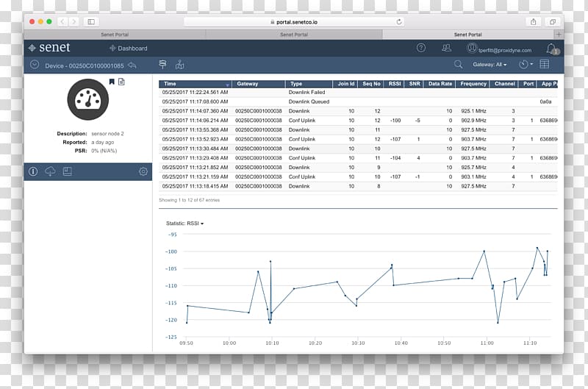This screenshot has height=389, width=588.
Task: Sort table by Data Rate column
Action: click(440, 84)
